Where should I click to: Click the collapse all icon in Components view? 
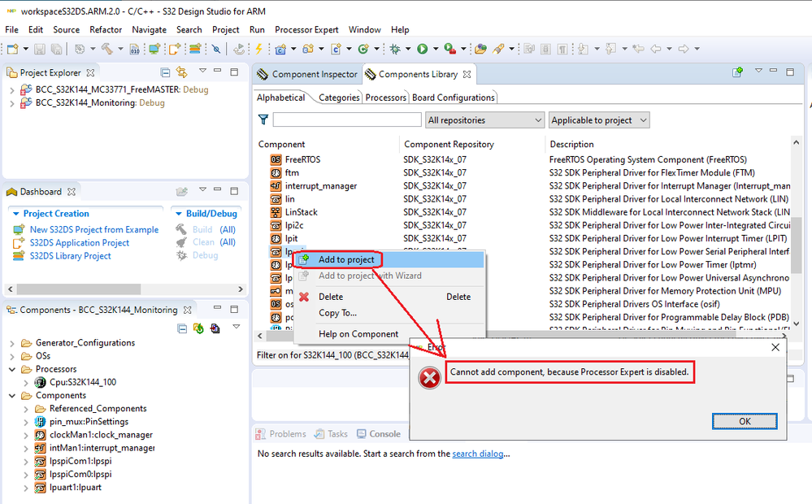(181, 327)
